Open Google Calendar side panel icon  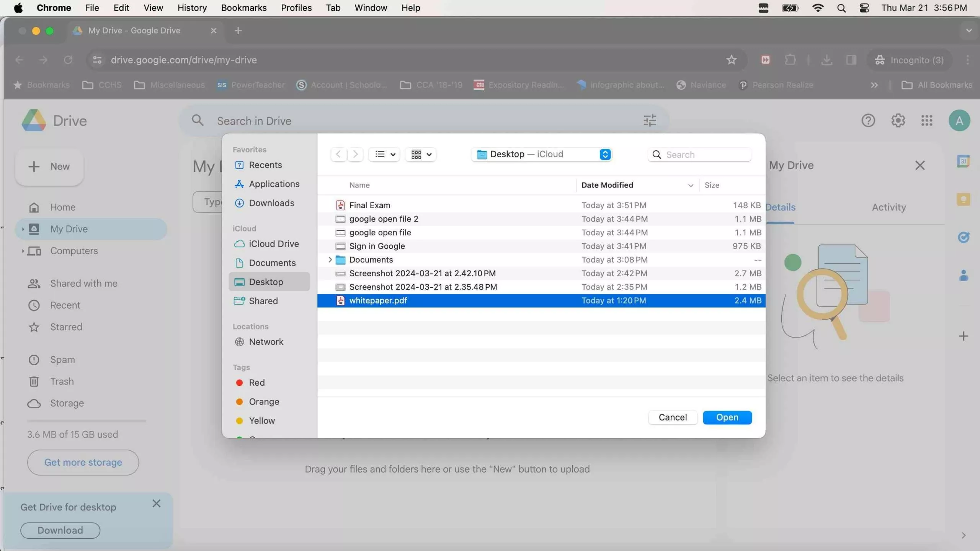pyautogui.click(x=963, y=161)
